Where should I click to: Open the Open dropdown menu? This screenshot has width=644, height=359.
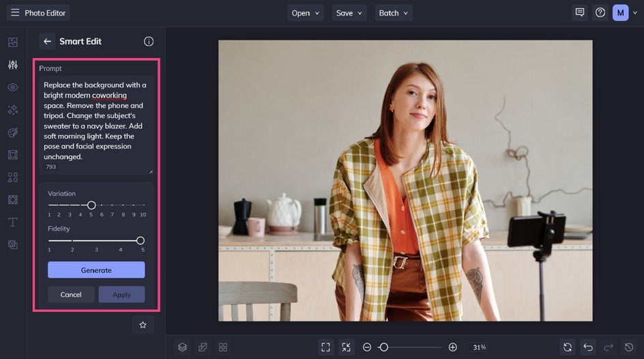(306, 13)
